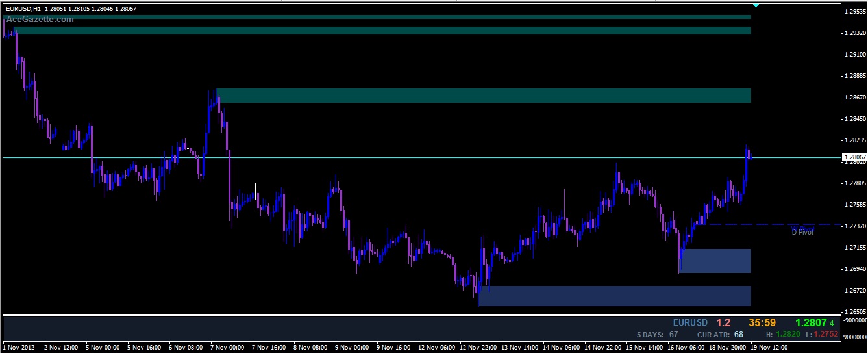The image size is (868, 353).
Task: Click time axis label 5 Nov 00:00
Action: point(103,348)
